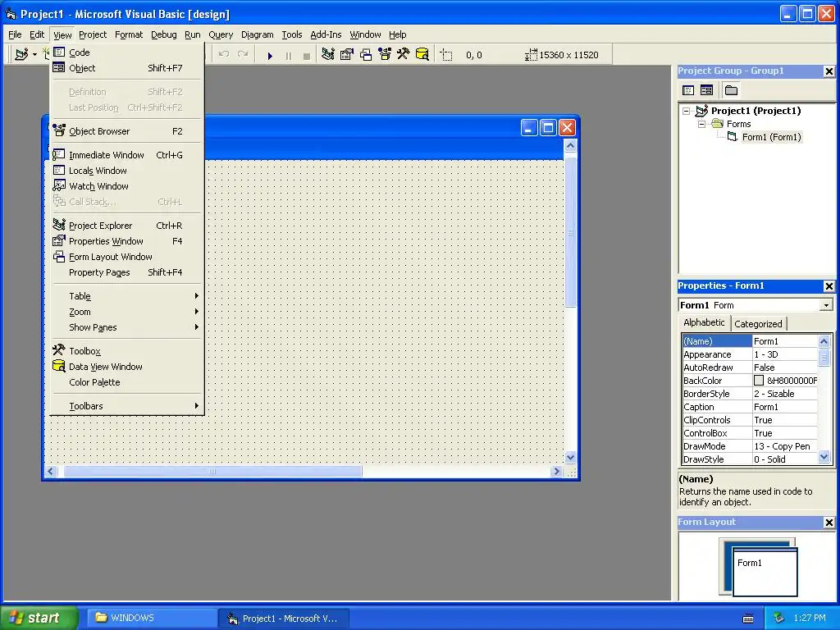Choose Data View Window menu entry
Screen dimensions: 840x630
pos(126,367)
